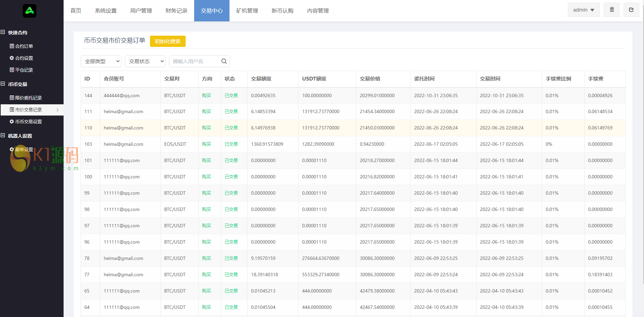This screenshot has width=644, height=317.
Task: Switch to the 矿机管理 tab
Action: (x=247, y=11)
